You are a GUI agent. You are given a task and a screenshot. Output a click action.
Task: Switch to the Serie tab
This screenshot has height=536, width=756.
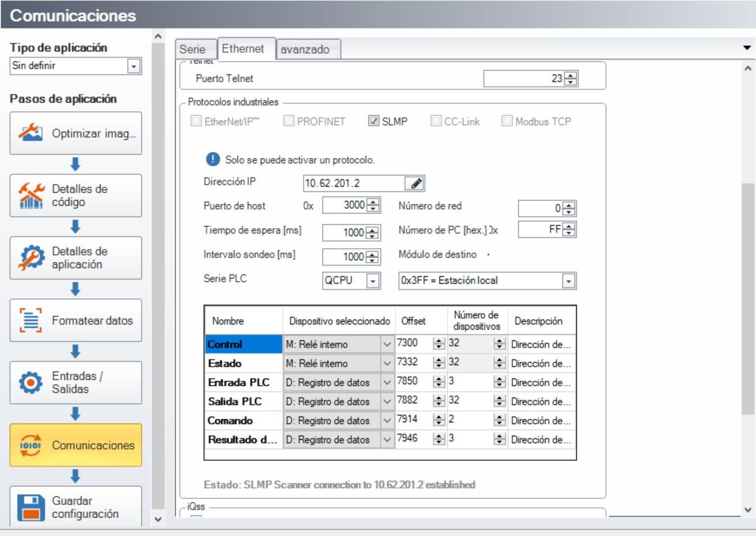click(x=192, y=50)
